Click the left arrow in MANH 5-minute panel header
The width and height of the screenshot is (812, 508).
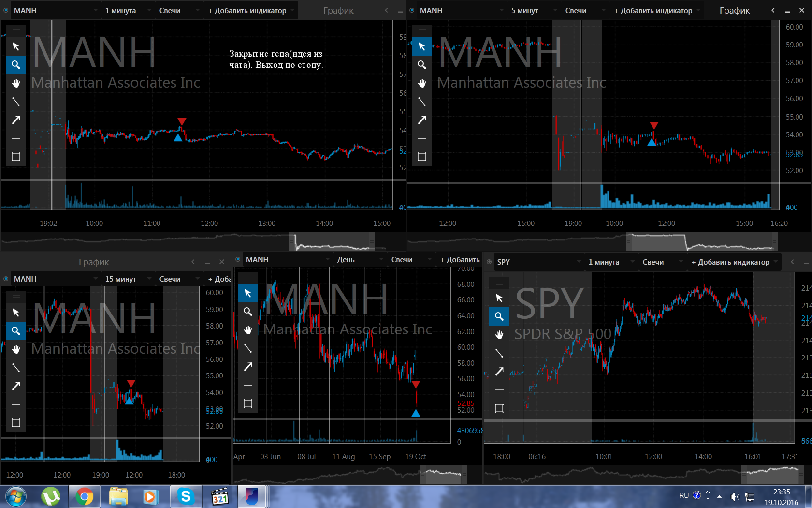tap(773, 10)
